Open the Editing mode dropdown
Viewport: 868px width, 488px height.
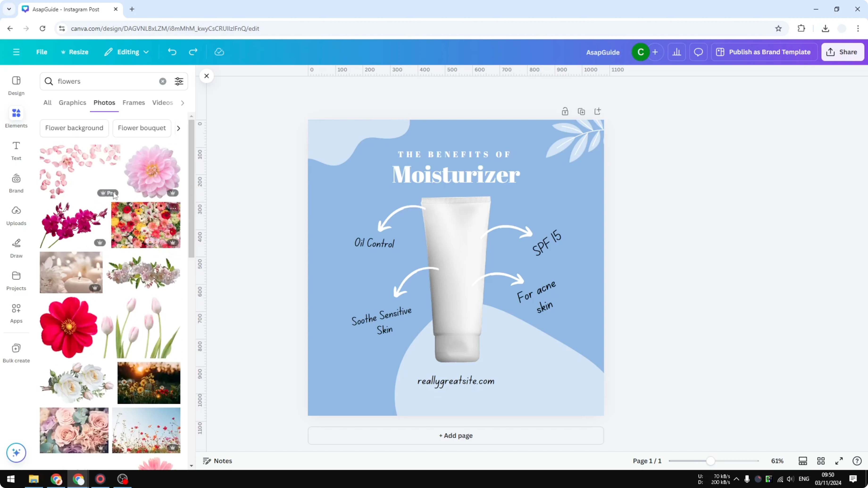pyautogui.click(x=127, y=52)
